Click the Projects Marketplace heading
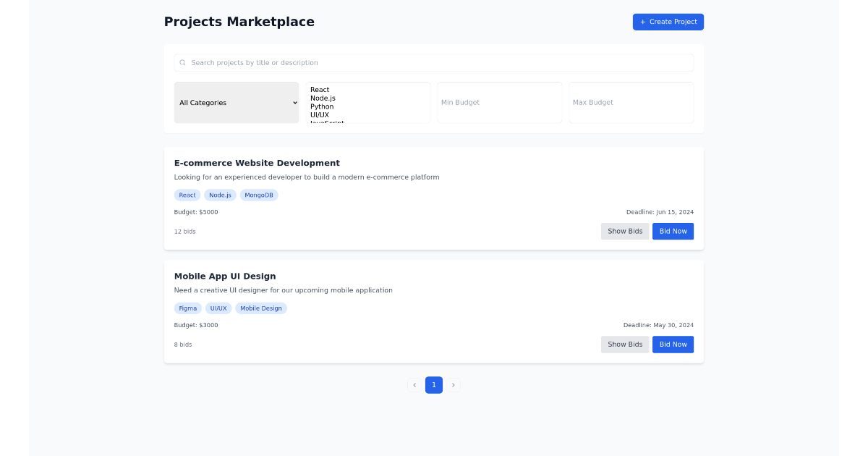The image size is (868, 456). coord(239,22)
